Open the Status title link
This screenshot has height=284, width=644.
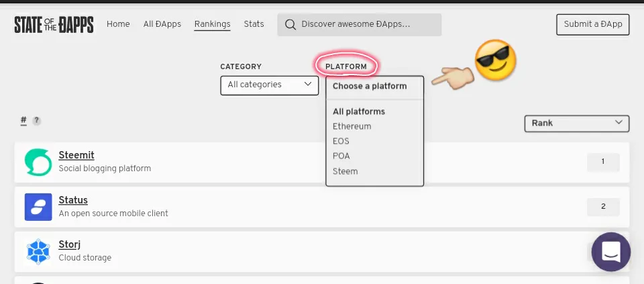pos(73,200)
